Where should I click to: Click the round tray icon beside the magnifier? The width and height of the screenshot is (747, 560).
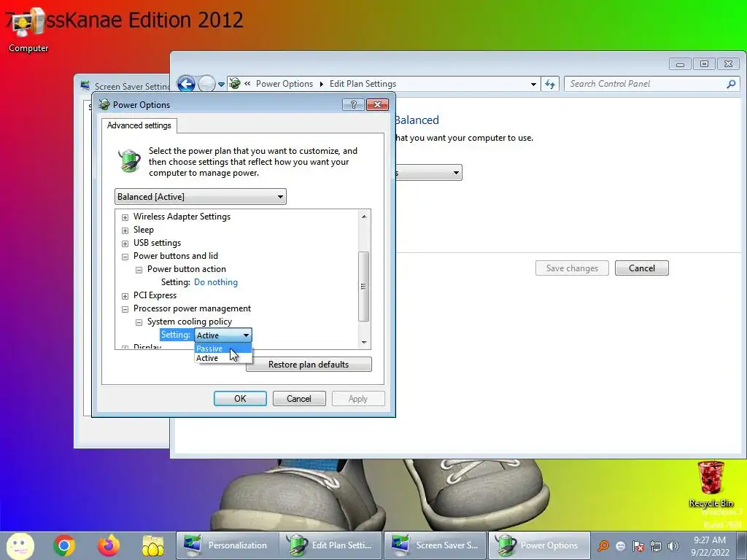[x=621, y=546]
